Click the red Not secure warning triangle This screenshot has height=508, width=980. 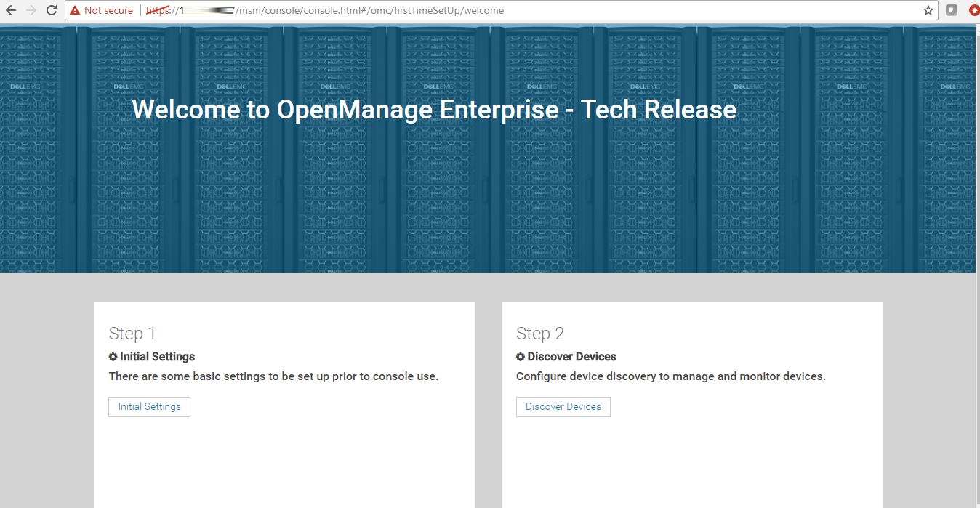75,10
